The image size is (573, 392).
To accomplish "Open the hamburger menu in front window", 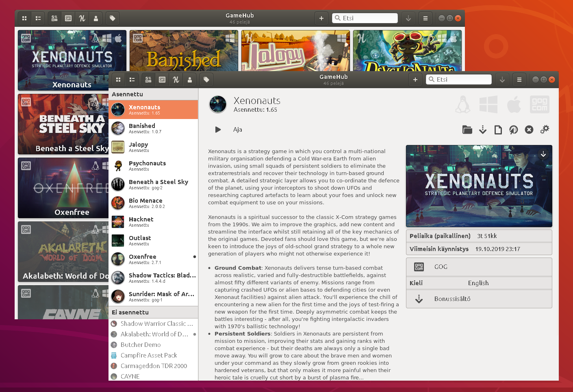I will (519, 80).
